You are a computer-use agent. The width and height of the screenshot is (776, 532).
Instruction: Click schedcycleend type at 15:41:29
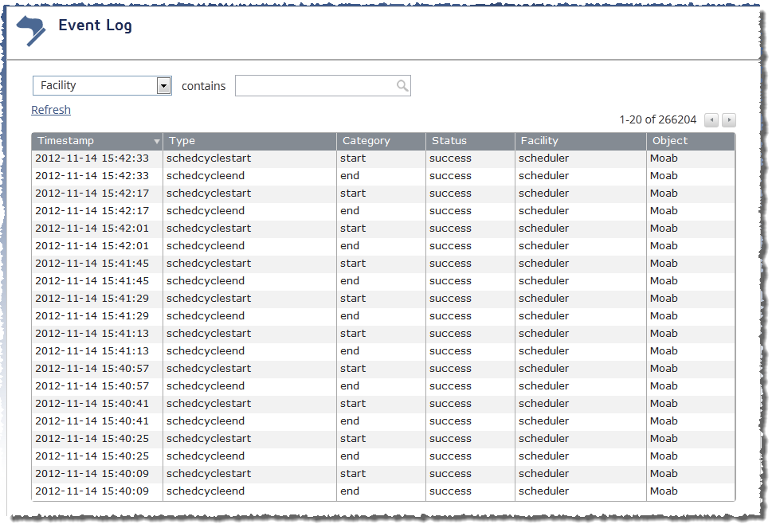(x=206, y=316)
